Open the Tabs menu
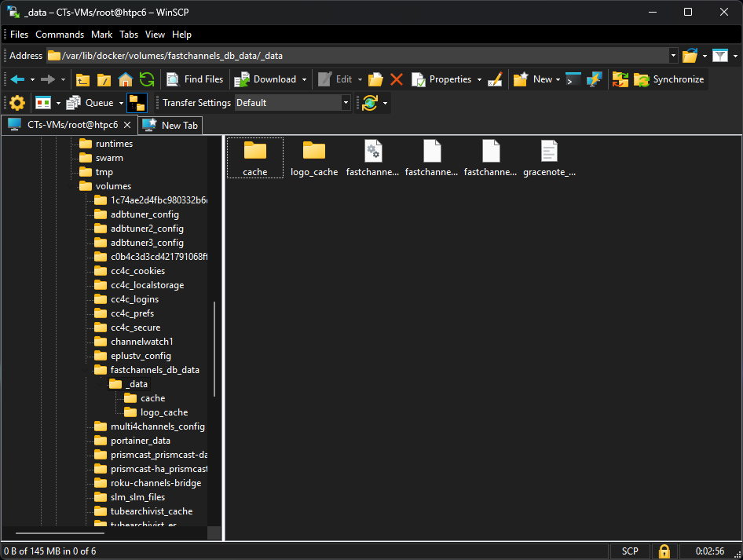Image resolution: width=743 pixels, height=560 pixels. click(x=129, y=35)
